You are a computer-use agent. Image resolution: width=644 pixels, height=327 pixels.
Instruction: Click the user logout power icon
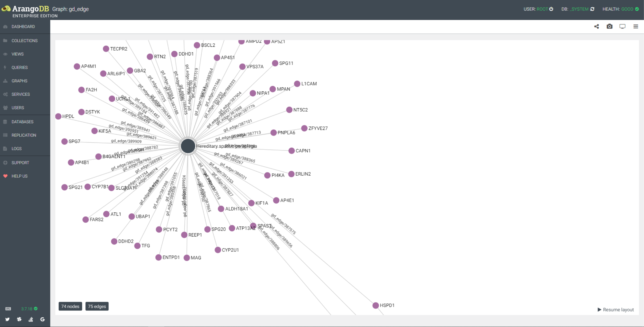pos(551,9)
